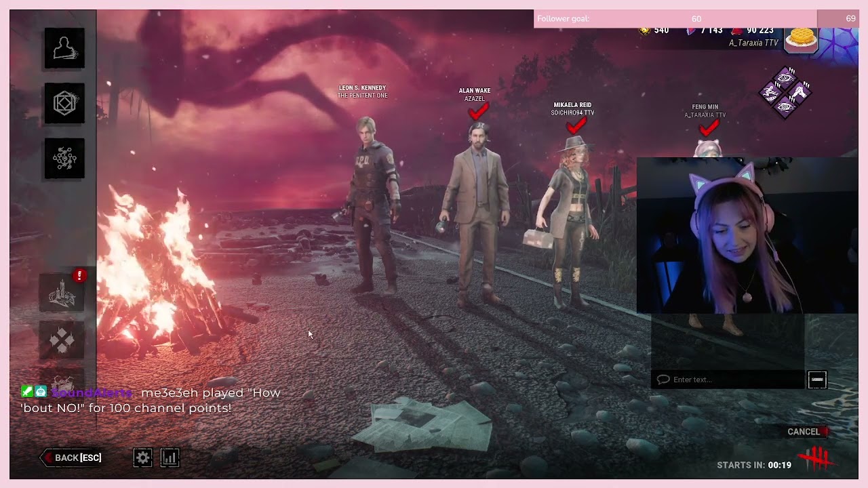Click the Alan Wake name label
This screenshot has height=488, width=868.
[x=474, y=91]
